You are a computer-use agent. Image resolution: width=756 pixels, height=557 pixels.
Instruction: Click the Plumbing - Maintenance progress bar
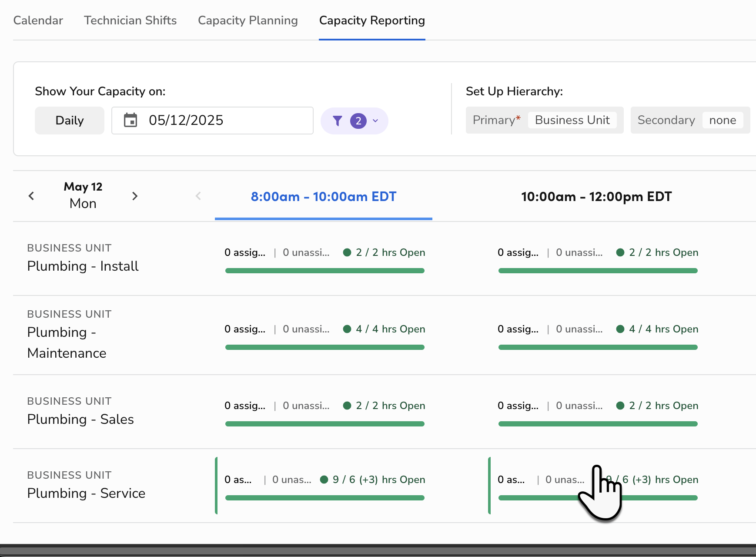[324, 347]
